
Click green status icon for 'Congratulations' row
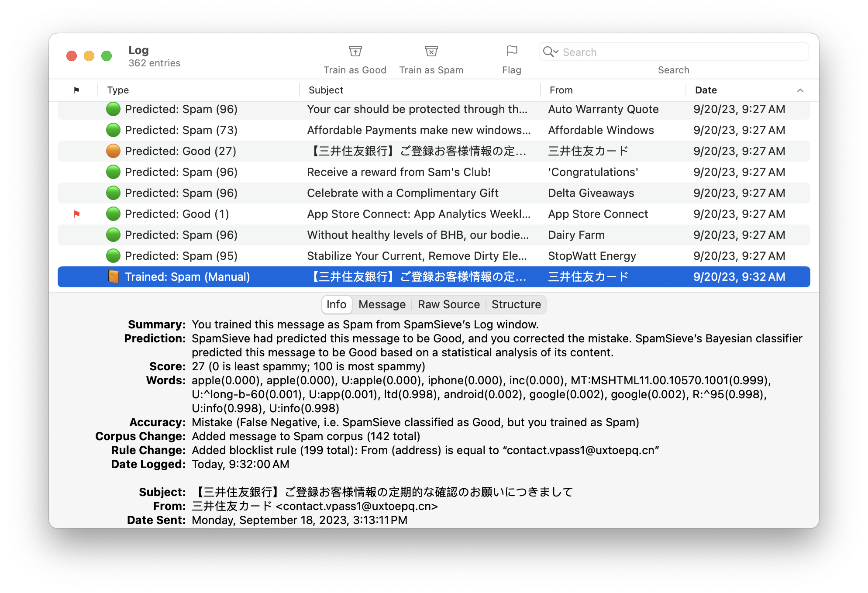point(113,172)
